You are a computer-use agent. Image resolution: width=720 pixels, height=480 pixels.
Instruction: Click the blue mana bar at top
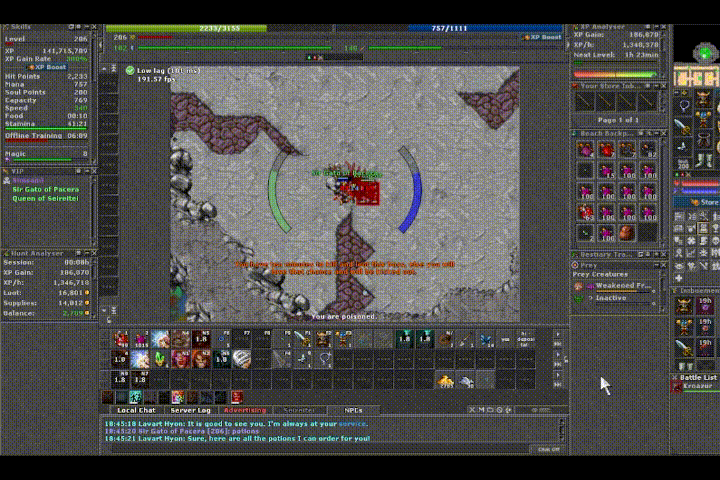point(449,28)
